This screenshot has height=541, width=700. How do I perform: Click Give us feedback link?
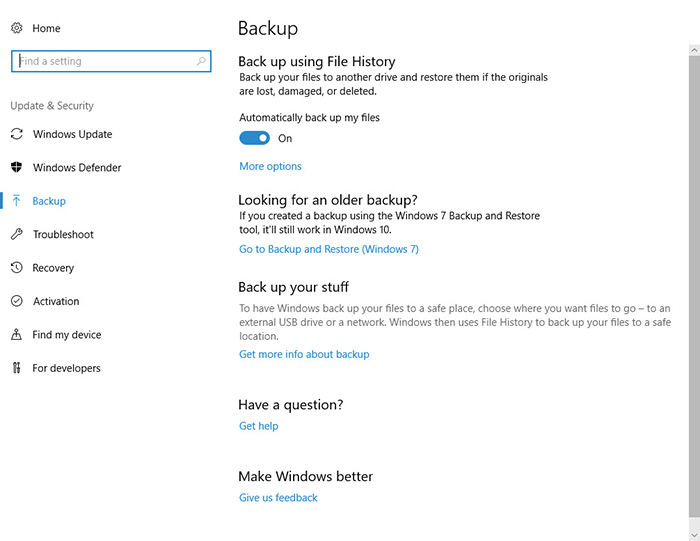278,498
